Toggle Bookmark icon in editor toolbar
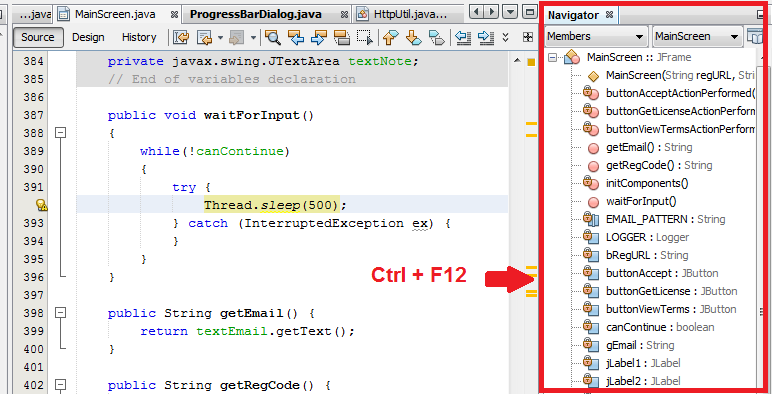The image size is (772, 394). [x=436, y=37]
